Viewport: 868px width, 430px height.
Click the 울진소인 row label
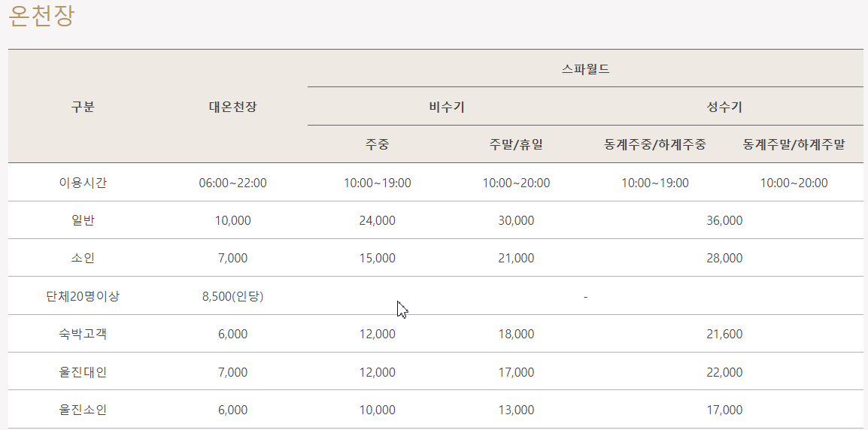[x=83, y=410]
